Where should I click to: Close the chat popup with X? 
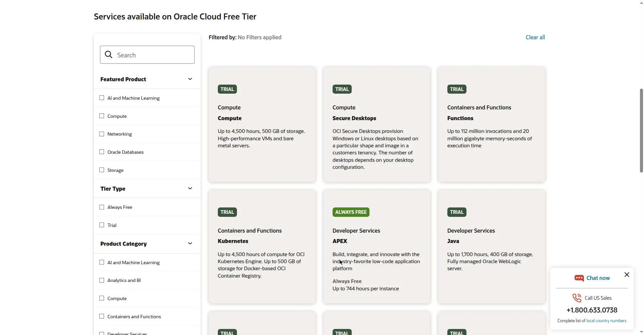pos(627,275)
